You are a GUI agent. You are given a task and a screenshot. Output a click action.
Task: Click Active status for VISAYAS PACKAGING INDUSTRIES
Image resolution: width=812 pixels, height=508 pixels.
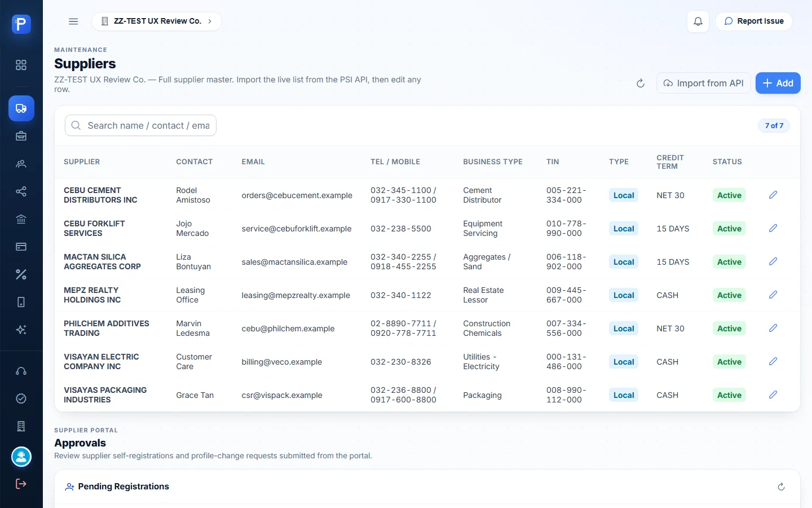[729, 395]
